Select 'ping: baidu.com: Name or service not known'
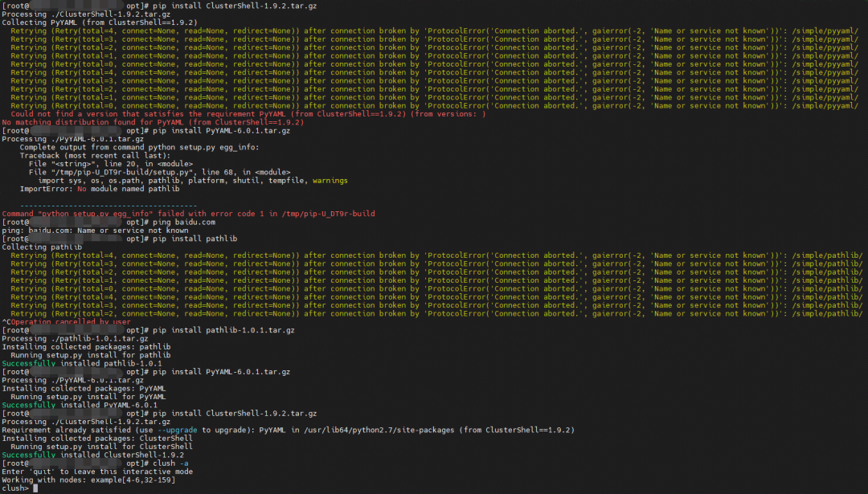Image resolution: width=868 pixels, height=494 pixels. (95, 230)
